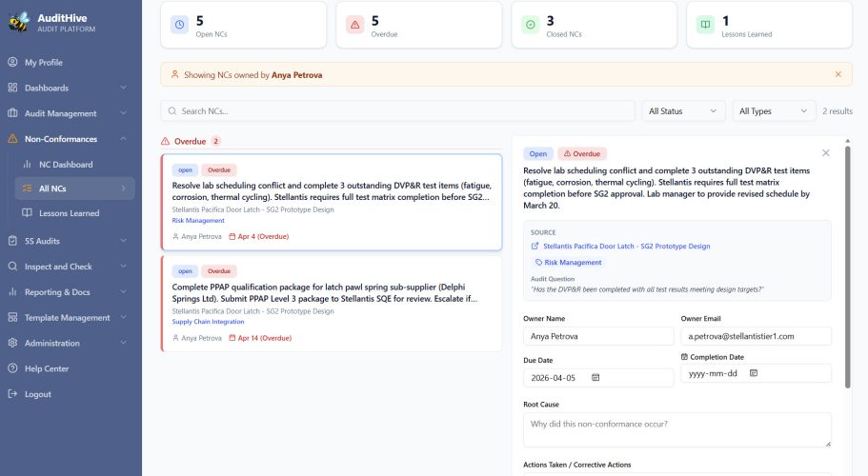Click Apr 4 (Overdue) date label
This screenshot has width=868, height=476.
[x=263, y=237]
